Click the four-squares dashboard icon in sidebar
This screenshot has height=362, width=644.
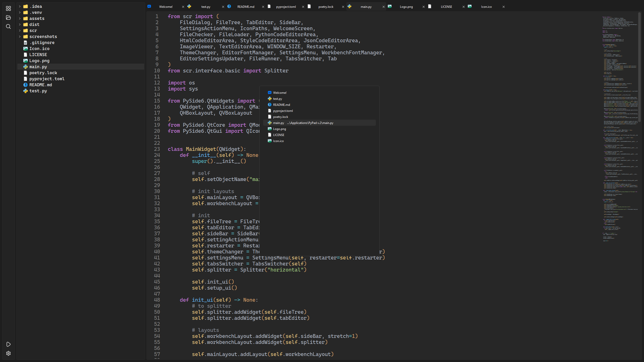click(8, 9)
